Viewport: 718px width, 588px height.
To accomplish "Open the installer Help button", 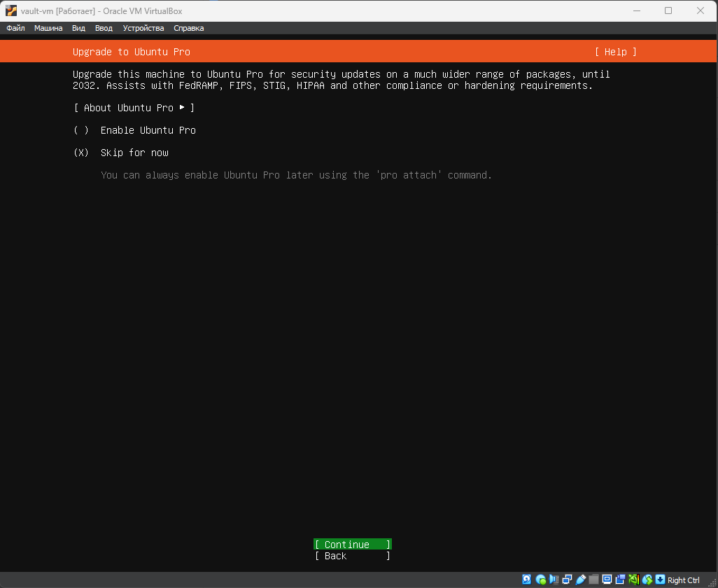I will 615,52.
